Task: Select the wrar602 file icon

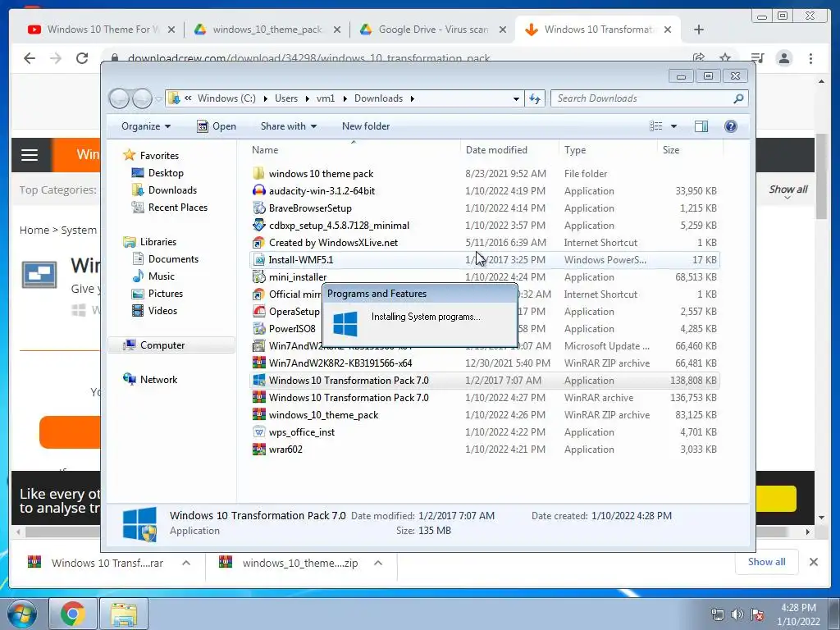Action: tap(258, 449)
